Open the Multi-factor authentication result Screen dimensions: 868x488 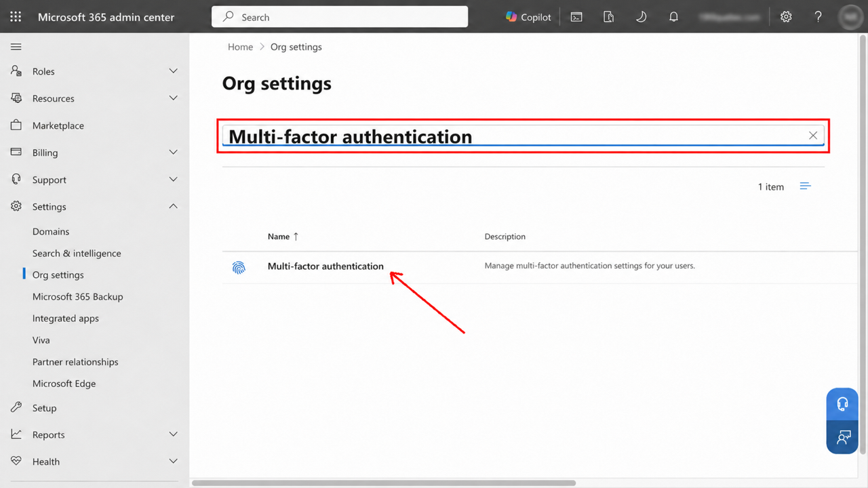[x=325, y=266]
